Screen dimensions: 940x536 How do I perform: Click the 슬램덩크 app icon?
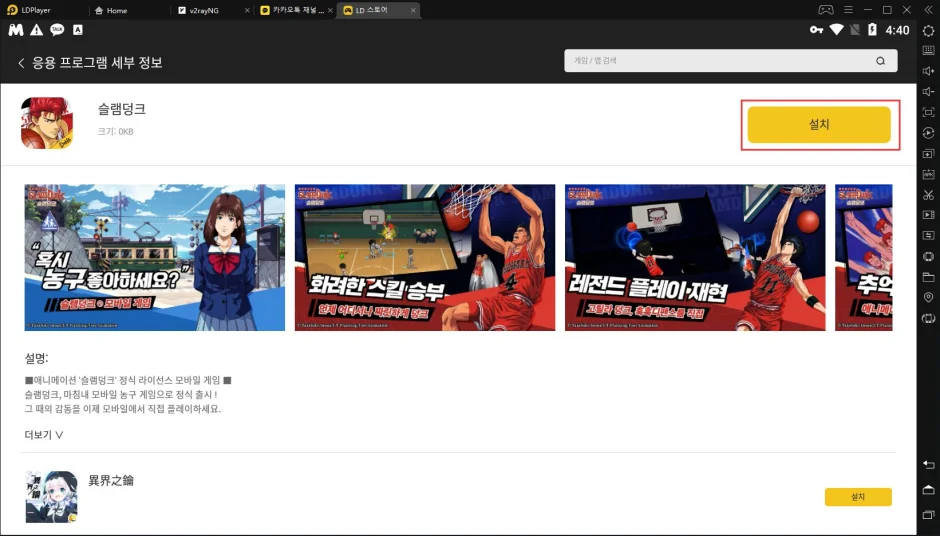(x=47, y=124)
